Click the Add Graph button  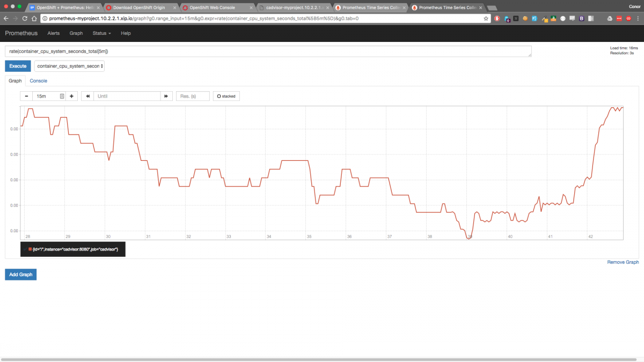click(x=20, y=275)
